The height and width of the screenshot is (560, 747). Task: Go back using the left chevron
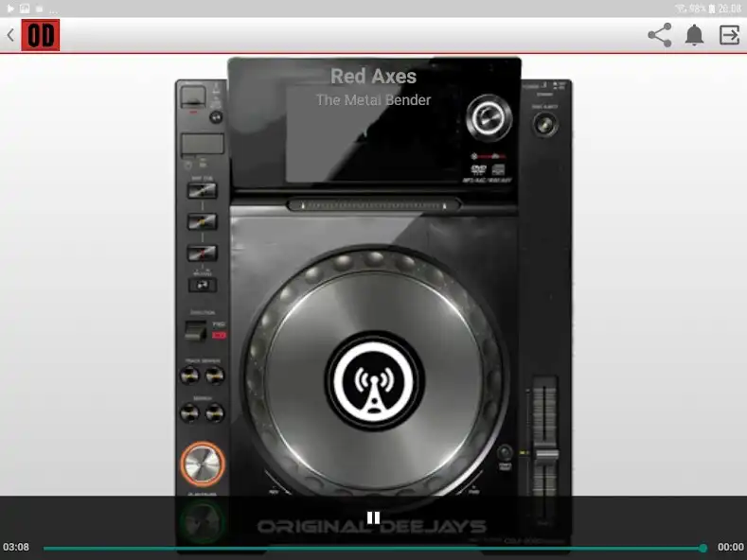point(10,35)
